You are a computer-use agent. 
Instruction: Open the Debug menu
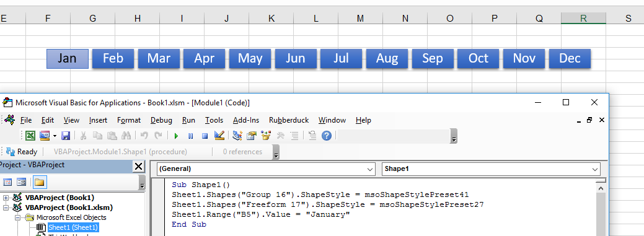click(161, 120)
